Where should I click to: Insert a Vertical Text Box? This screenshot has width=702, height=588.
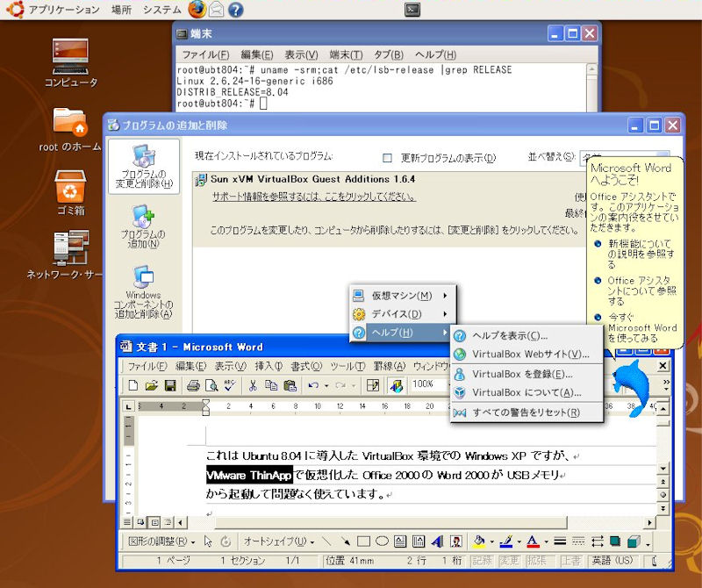(x=419, y=541)
